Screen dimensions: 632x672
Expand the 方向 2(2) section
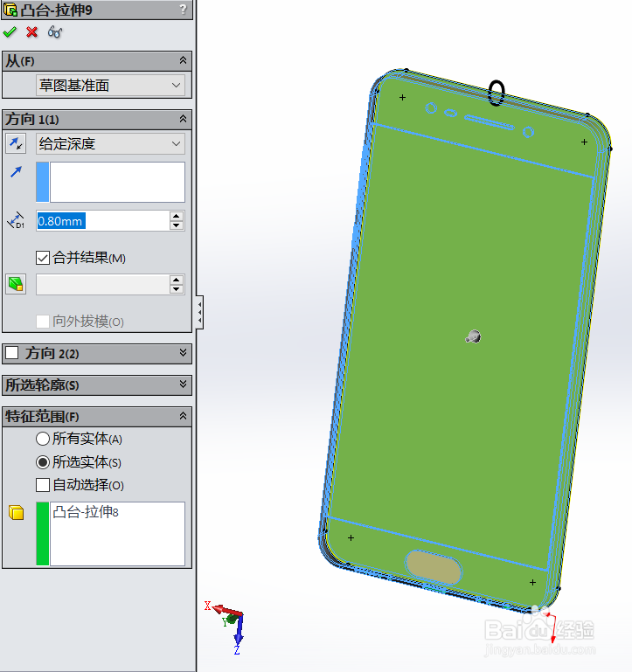click(183, 353)
